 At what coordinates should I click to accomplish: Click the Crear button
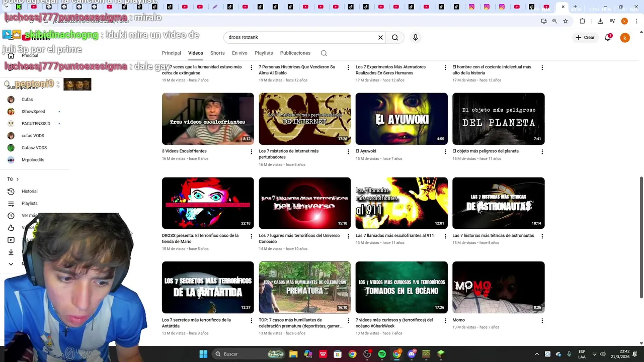coord(586,38)
